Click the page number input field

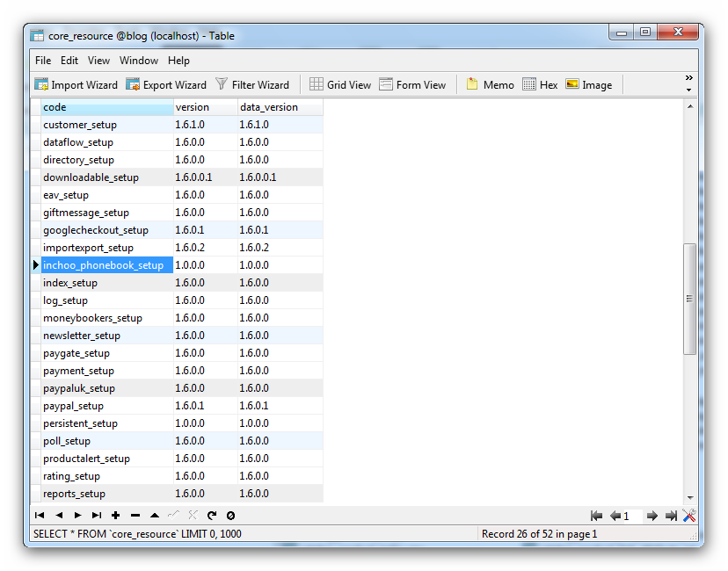click(631, 516)
